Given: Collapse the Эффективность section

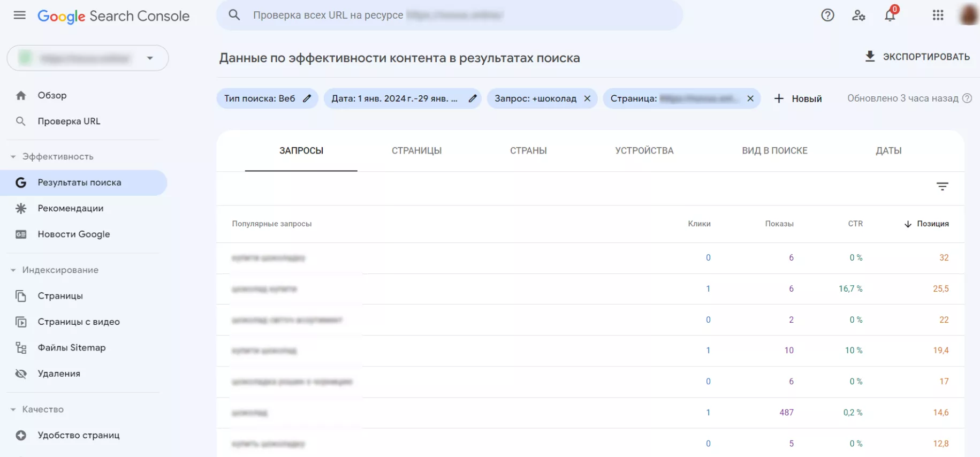Looking at the screenshot, I should [x=52, y=156].
